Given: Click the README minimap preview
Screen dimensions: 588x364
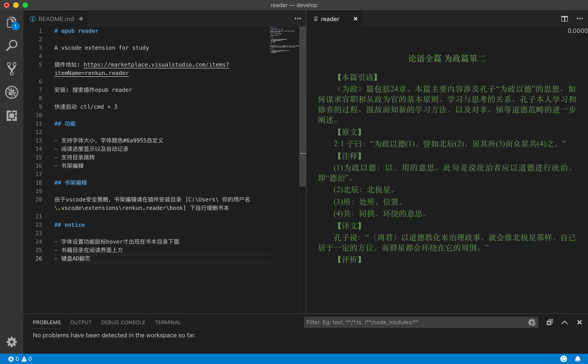Looking at the screenshot, I should 284,40.
